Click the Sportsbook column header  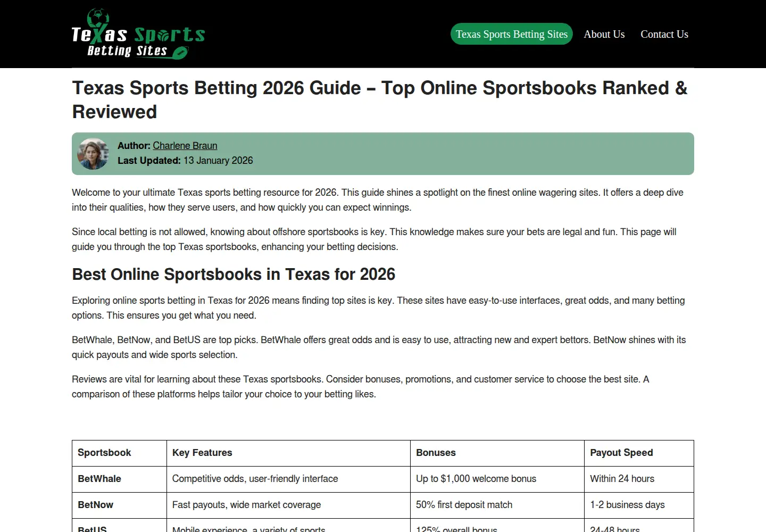(119, 453)
